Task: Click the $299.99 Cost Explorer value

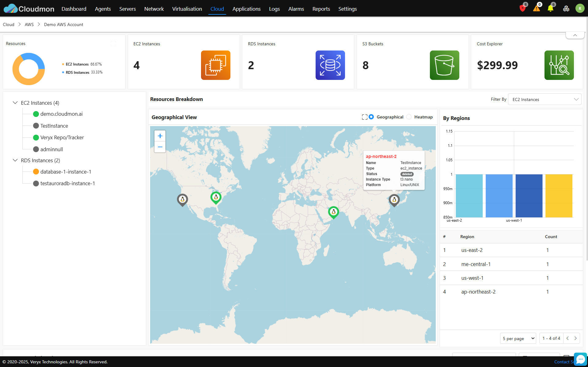Action: [497, 65]
